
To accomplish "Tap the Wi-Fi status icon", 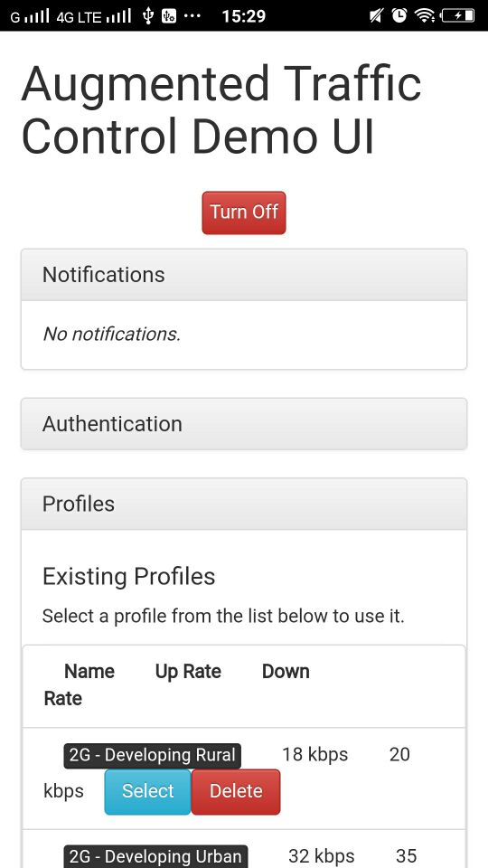I will click(x=425, y=15).
